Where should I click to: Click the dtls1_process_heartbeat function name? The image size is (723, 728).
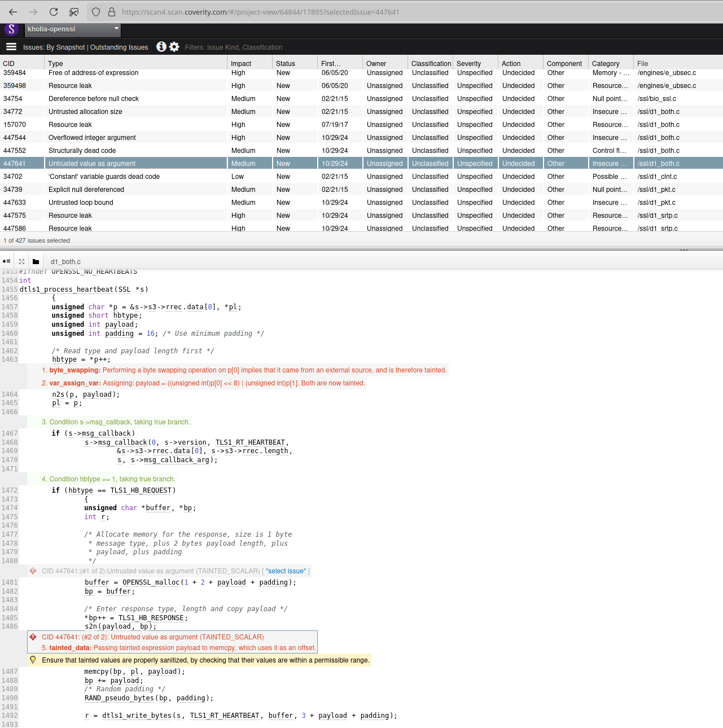(67, 290)
